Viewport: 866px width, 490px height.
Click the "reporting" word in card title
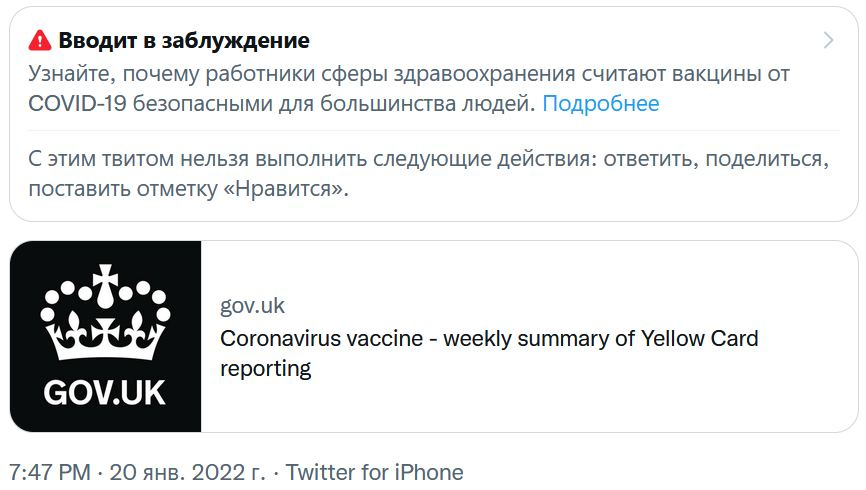point(265,369)
